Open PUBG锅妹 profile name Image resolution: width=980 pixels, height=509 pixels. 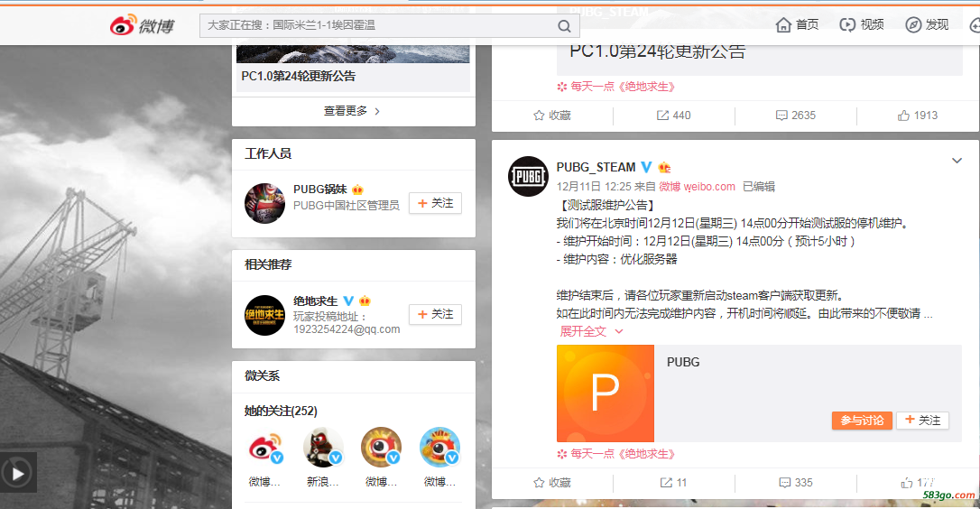320,189
